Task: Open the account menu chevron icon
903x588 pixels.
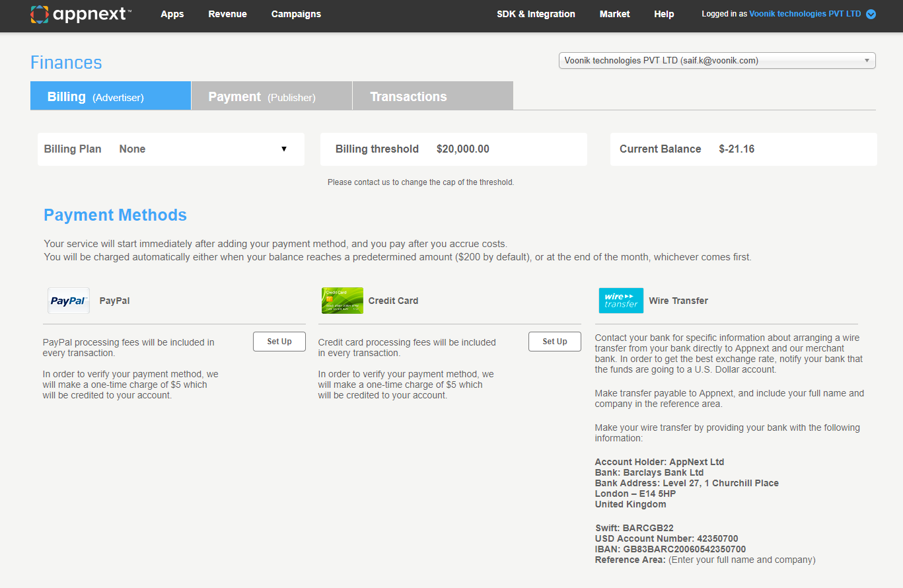Action: (x=871, y=14)
